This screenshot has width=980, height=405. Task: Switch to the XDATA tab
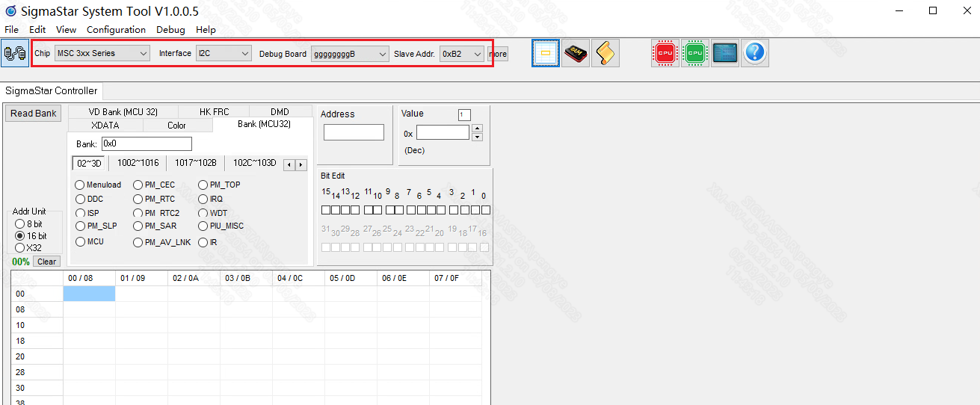pos(105,126)
